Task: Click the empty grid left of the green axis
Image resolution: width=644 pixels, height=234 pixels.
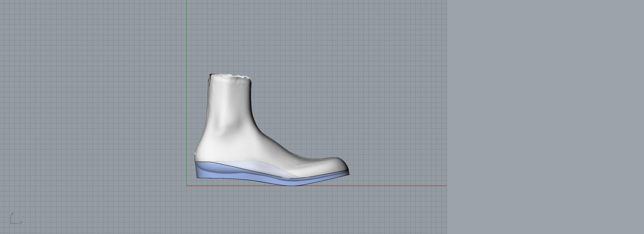Action: (88, 102)
